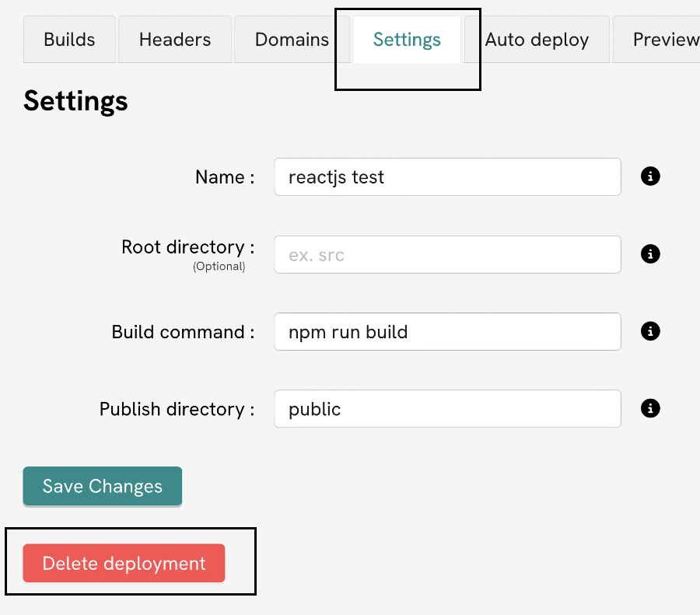Click the "Build command :" label text
This screenshot has height=615, width=700.
(x=183, y=332)
